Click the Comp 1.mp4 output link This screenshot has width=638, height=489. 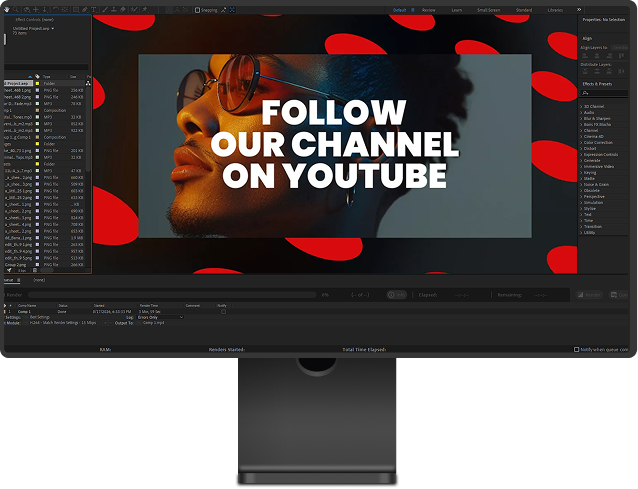[x=153, y=323]
